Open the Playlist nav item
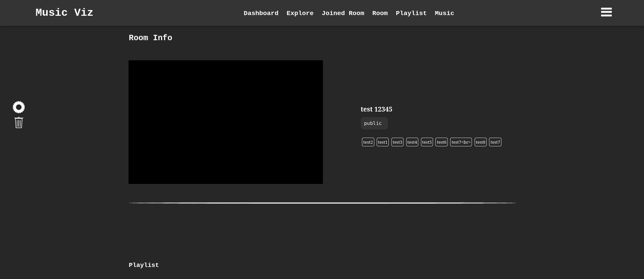The height and width of the screenshot is (279, 644). pyautogui.click(x=411, y=13)
